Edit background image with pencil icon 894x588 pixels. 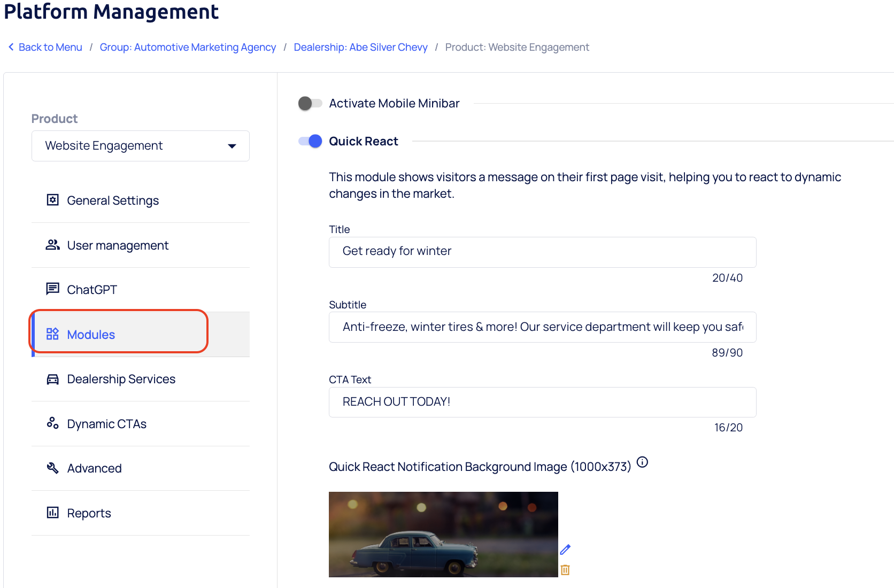pyautogui.click(x=565, y=550)
